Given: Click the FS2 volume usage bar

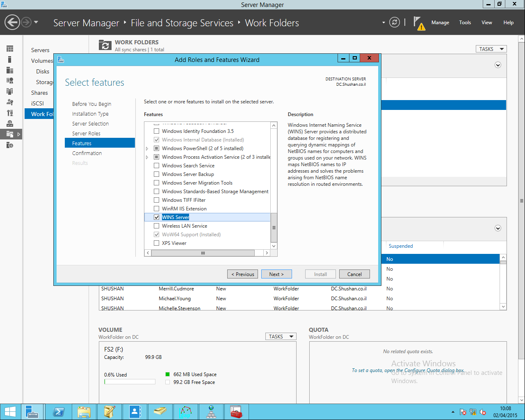Looking at the screenshot, I should click(x=130, y=382).
